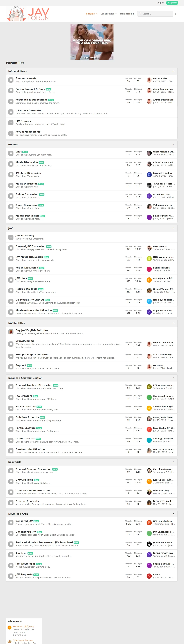Open the Forums dropdown arrow
Image resolution: width=184 pixels, height=644 pixels.
tap(97, 14)
